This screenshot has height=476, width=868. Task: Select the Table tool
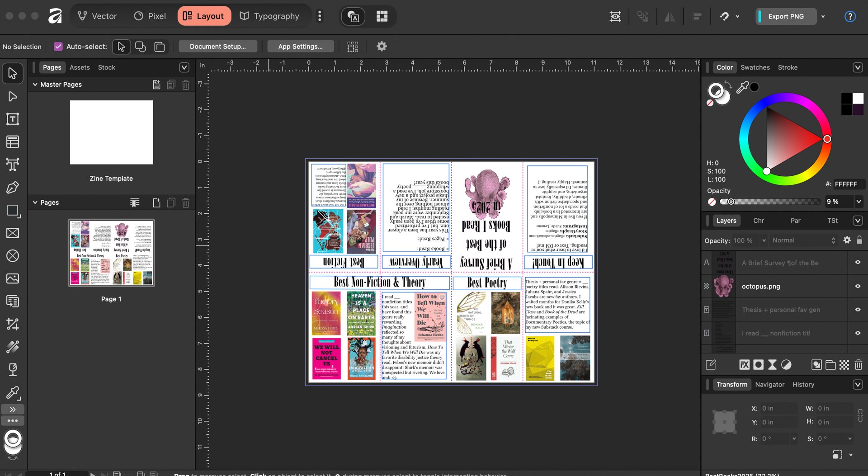click(x=13, y=142)
